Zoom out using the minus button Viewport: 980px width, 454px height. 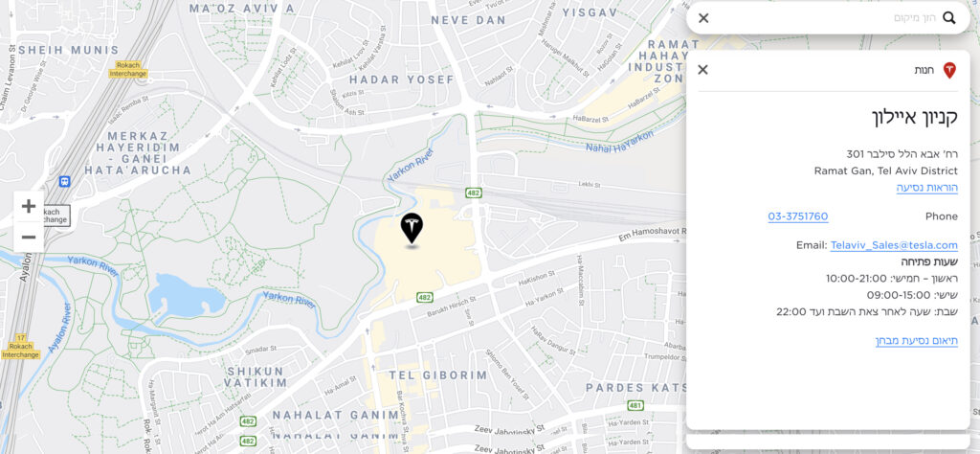[x=29, y=237]
